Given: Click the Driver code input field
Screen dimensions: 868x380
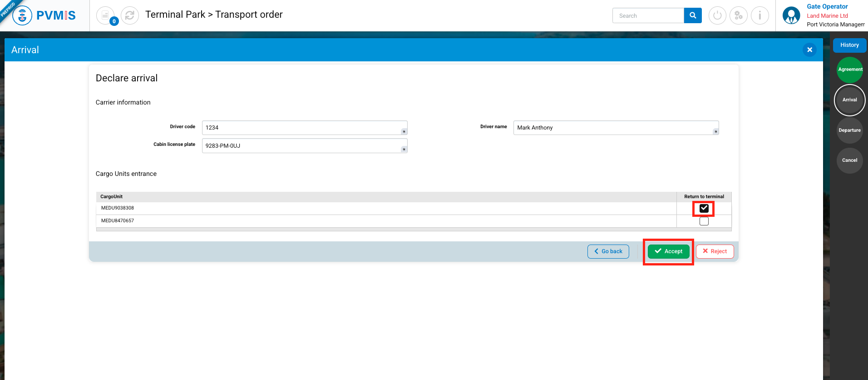Looking at the screenshot, I should (x=302, y=128).
